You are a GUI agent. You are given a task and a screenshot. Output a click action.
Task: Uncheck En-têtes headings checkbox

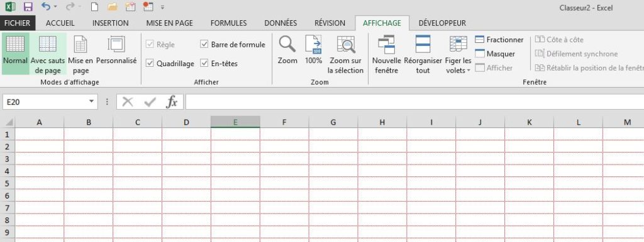(204, 64)
